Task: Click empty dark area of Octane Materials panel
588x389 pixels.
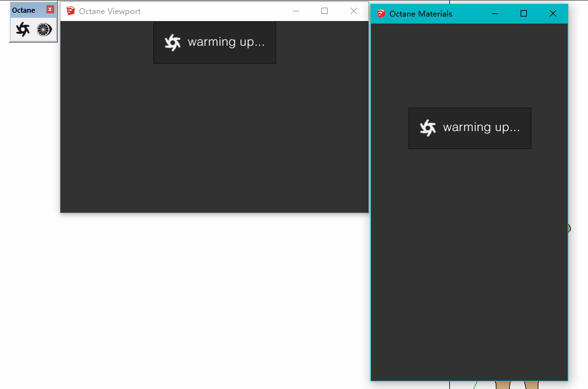Action: [x=469, y=267]
